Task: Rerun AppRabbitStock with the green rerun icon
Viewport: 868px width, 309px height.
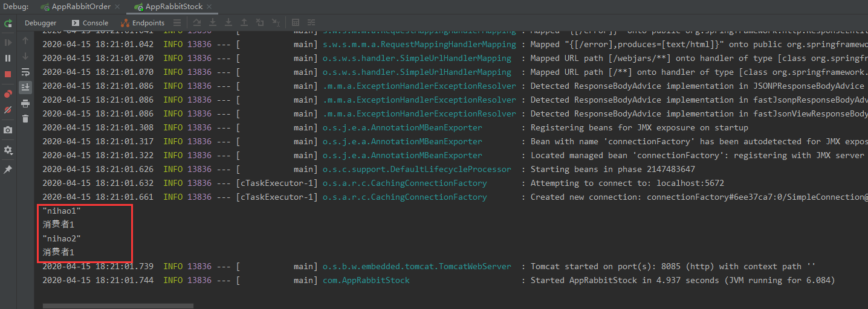Action: tap(8, 24)
